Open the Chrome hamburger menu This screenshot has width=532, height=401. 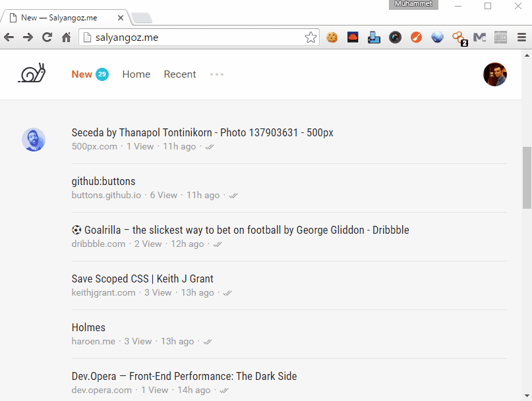pyautogui.click(x=522, y=38)
